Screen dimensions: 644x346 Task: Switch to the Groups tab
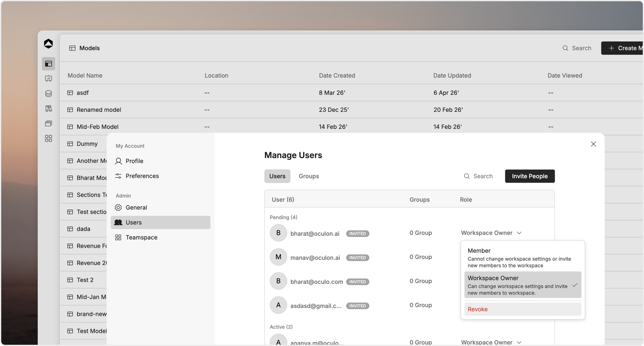tap(309, 176)
